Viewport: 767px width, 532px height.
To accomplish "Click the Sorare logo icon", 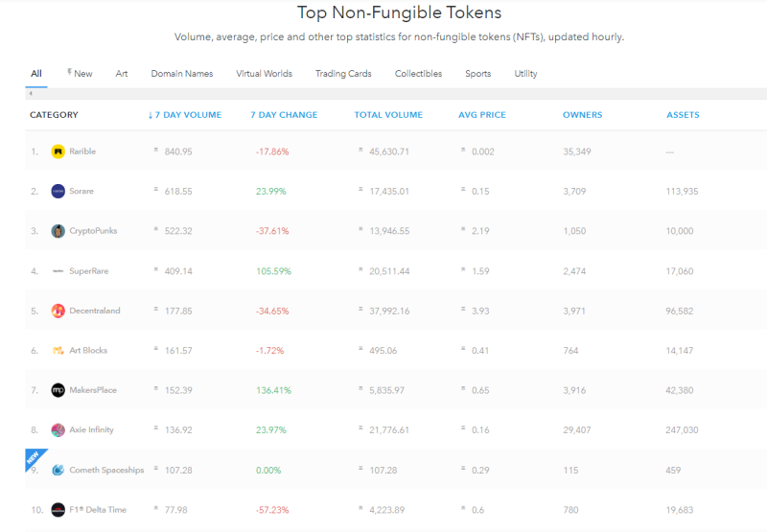I will pyautogui.click(x=58, y=191).
